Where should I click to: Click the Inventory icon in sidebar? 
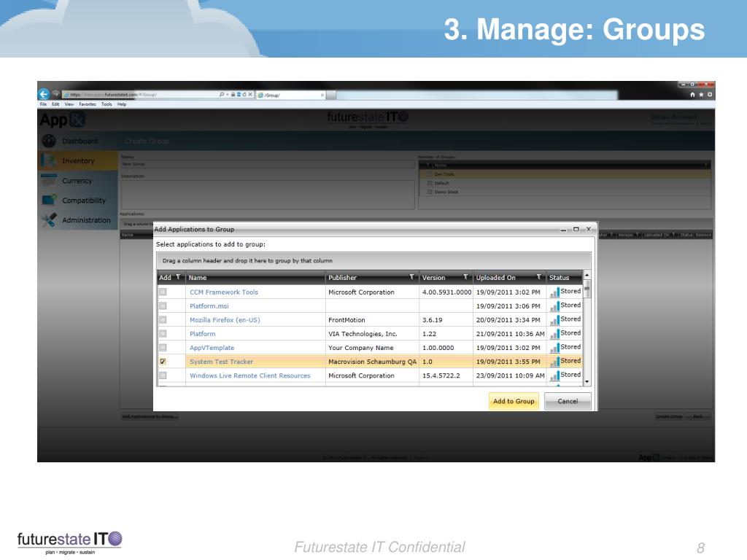[49, 160]
